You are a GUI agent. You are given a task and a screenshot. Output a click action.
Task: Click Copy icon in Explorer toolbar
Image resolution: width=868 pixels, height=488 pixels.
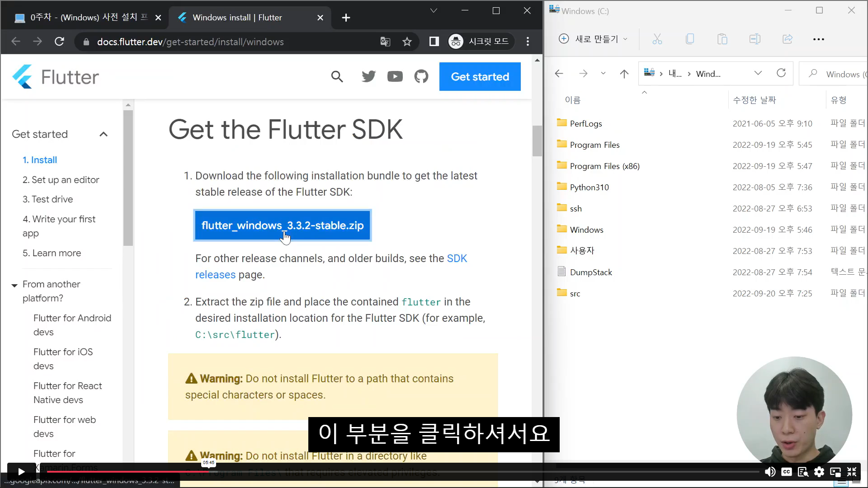[x=690, y=39]
